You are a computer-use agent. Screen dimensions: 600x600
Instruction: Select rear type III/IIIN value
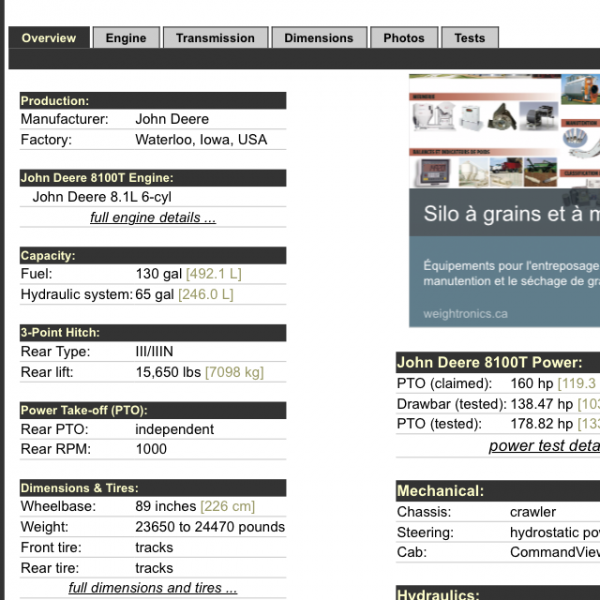click(155, 351)
